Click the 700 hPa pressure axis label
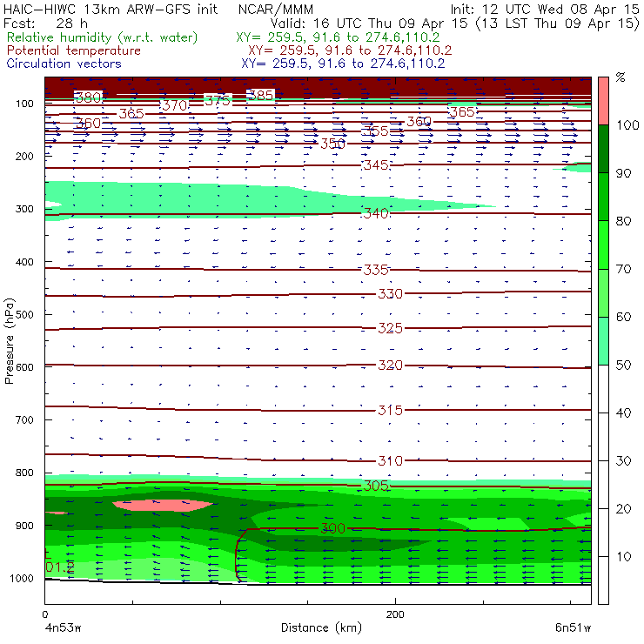The image size is (644, 644). (x=24, y=419)
